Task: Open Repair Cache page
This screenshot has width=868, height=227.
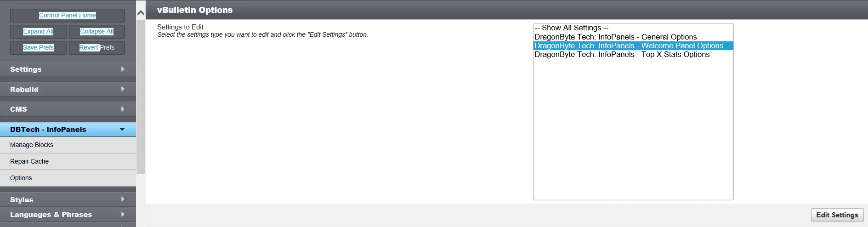Action: pos(68,161)
